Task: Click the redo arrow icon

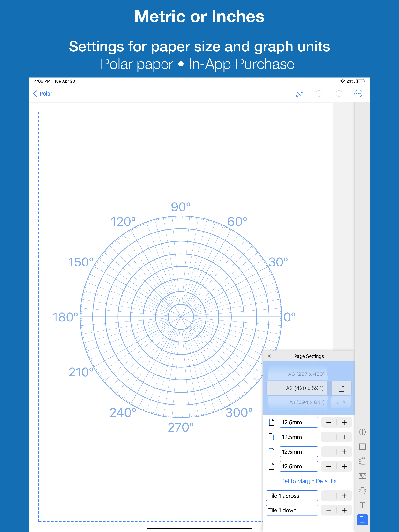Action: (339, 93)
